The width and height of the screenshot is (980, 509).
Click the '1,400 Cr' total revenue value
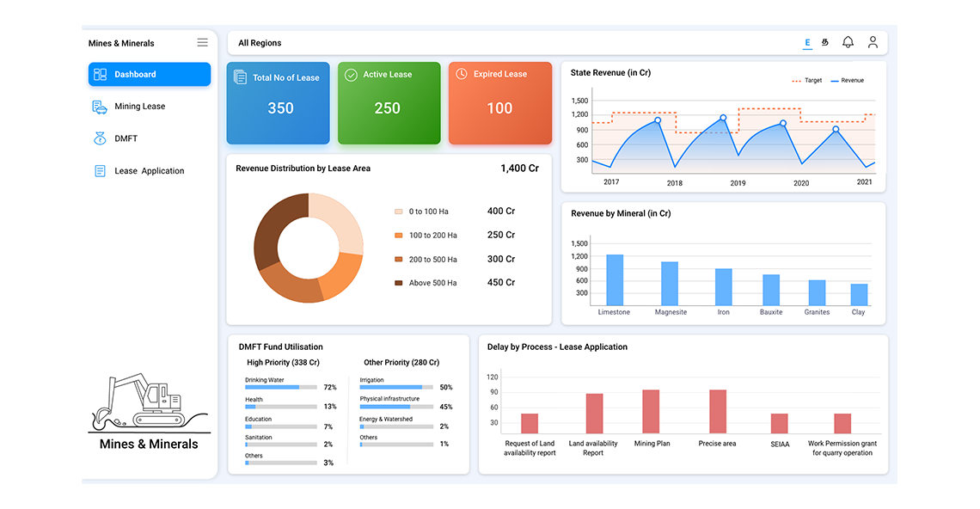519,169
